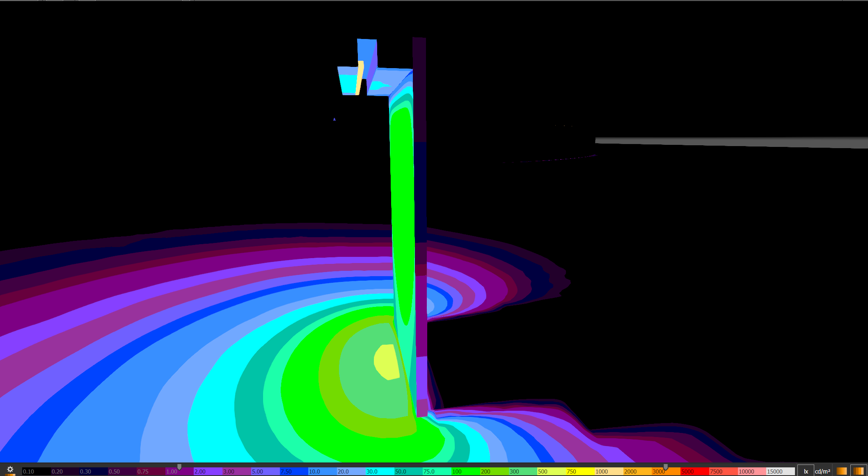Open the false color settings gear
The height and width of the screenshot is (476, 868).
point(10,469)
